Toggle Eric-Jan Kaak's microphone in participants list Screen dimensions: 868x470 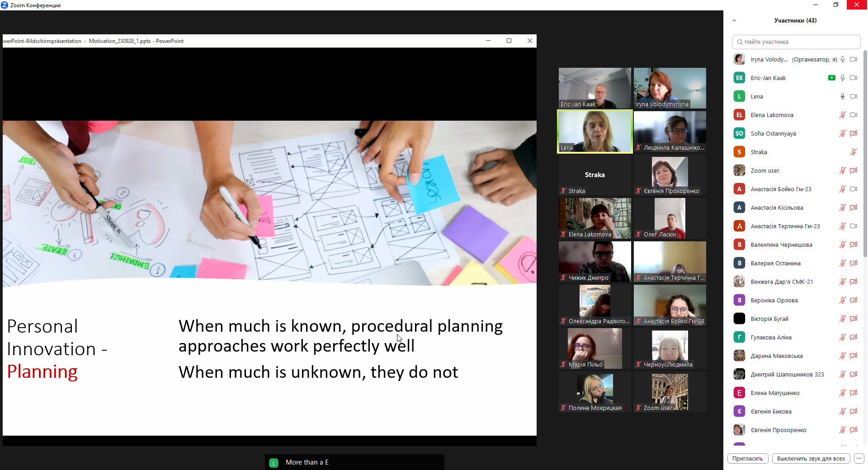843,78
